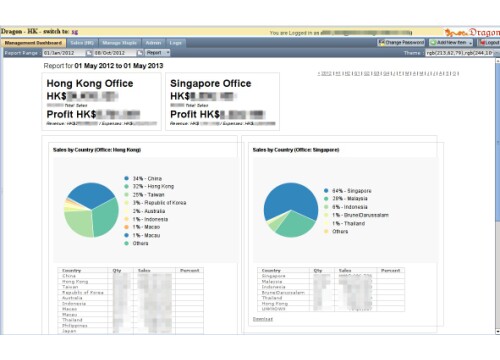Open the end date calendar picker icon

point(140,53)
